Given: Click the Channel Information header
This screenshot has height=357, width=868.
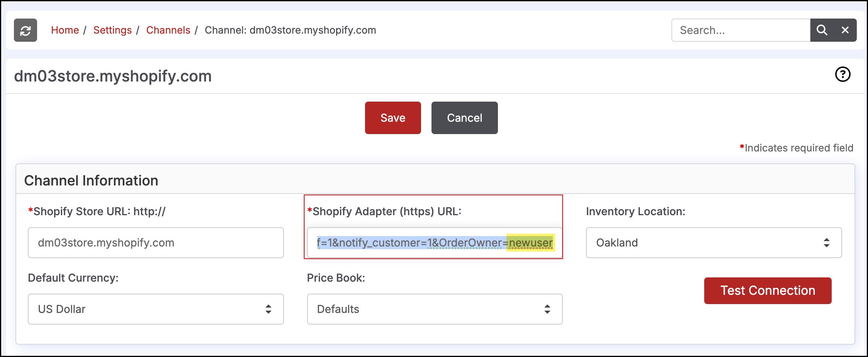Looking at the screenshot, I should click(91, 180).
